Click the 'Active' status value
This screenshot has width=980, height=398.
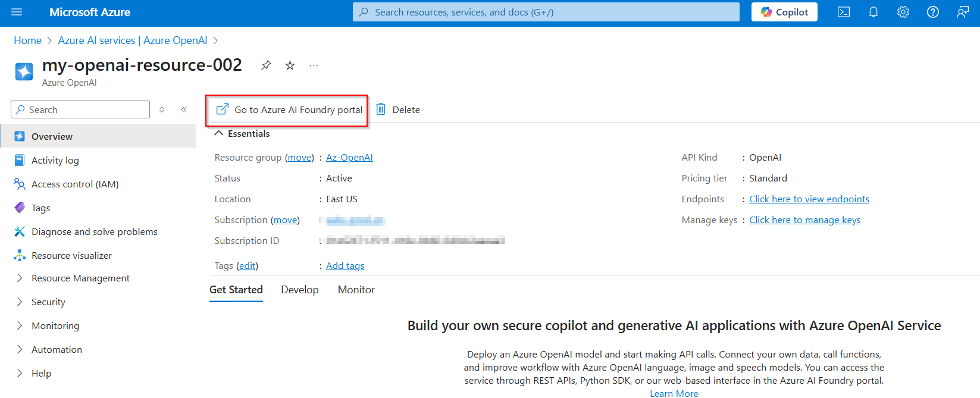click(x=339, y=178)
